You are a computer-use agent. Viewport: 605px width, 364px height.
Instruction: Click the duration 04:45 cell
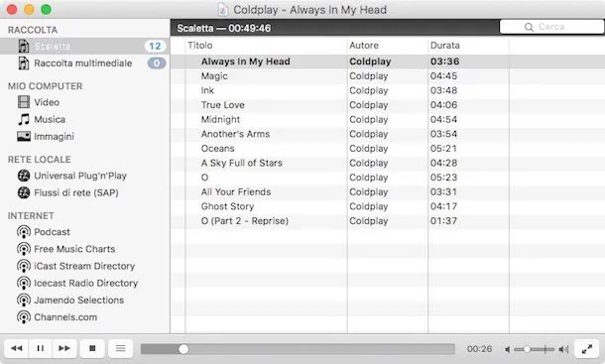443,76
